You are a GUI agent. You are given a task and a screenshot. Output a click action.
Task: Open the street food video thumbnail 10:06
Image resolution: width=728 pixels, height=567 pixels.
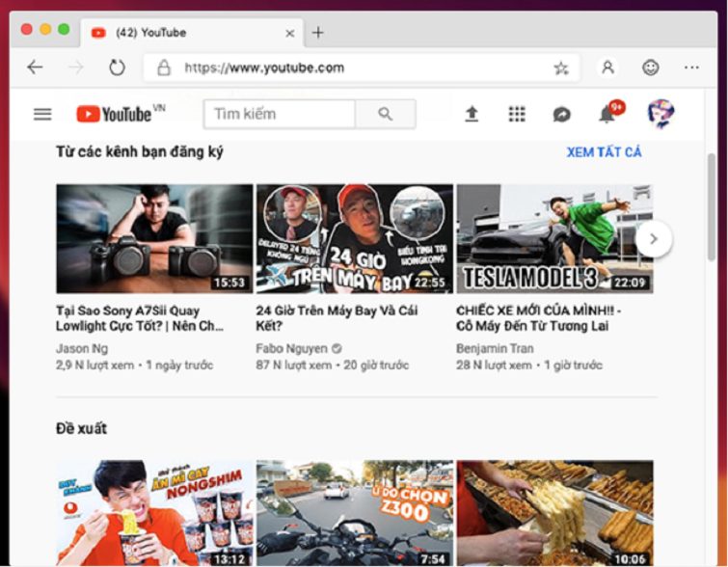tap(554, 513)
